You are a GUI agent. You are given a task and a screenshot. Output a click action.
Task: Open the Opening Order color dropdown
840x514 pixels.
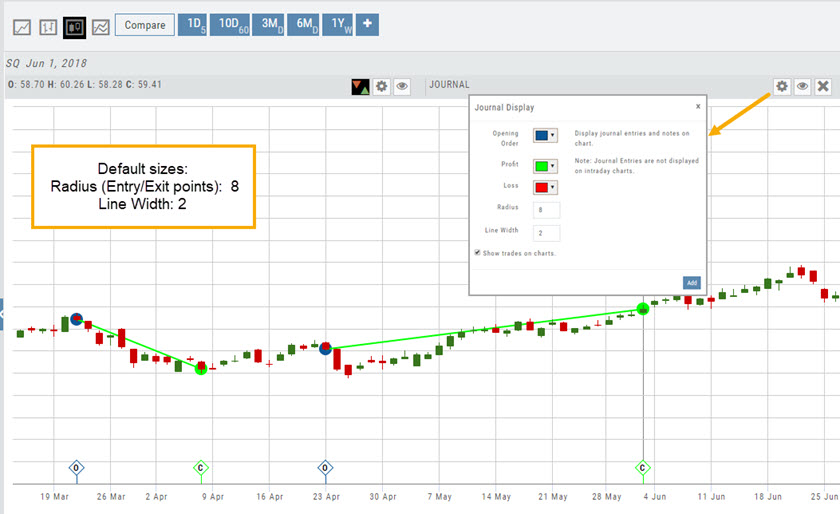pyautogui.click(x=545, y=135)
